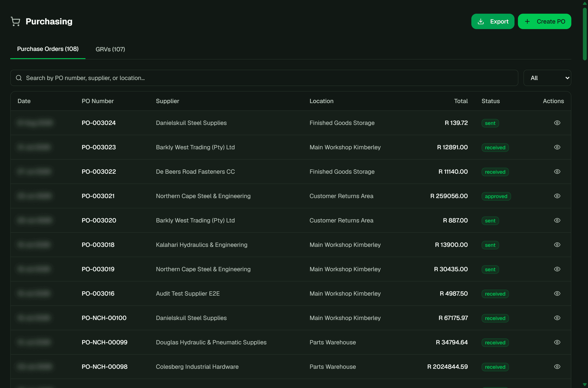Image resolution: width=588 pixels, height=388 pixels.
Task: View PO-NCH-00099 via eye icon
Action: (557, 342)
